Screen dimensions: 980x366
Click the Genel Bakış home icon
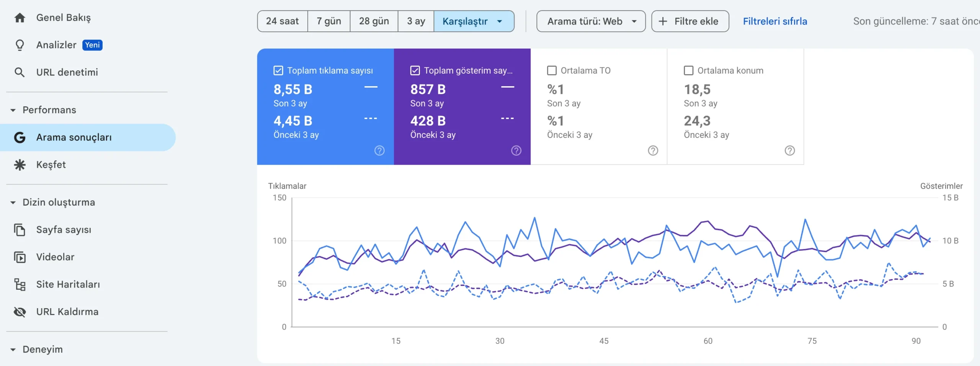(x=20, y=18)
